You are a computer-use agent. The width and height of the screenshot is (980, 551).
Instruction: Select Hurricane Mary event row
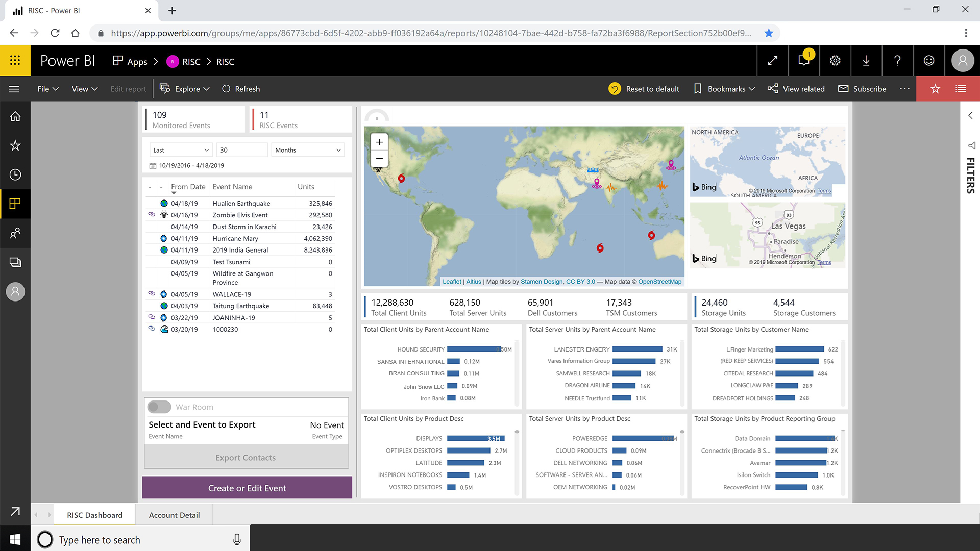tap(235, 238)
